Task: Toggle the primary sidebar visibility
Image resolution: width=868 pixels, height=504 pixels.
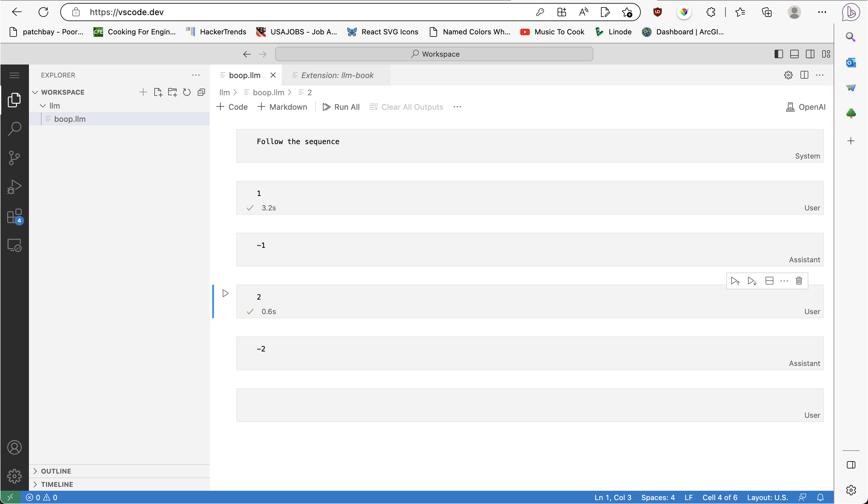Action: pyautogui.click(x=778, y=54)
